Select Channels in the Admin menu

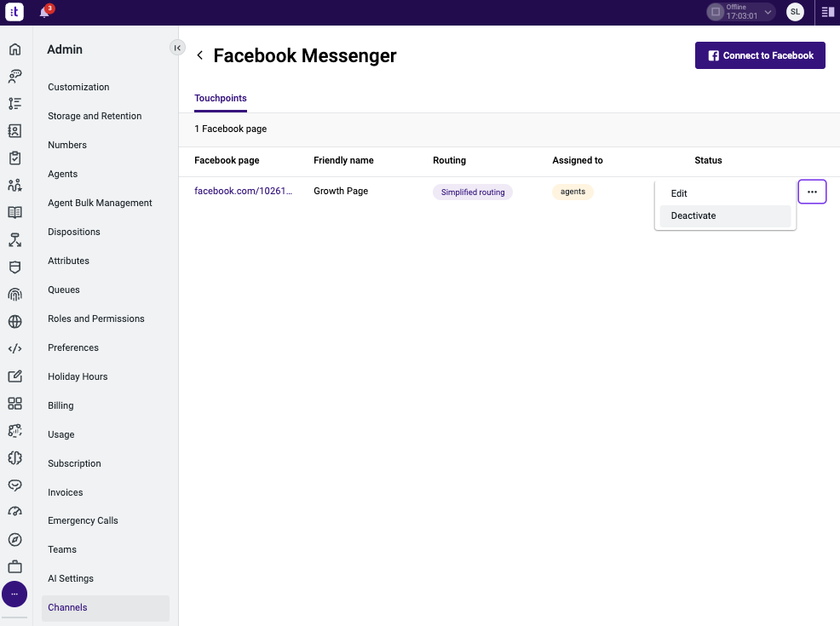[106, 608]
